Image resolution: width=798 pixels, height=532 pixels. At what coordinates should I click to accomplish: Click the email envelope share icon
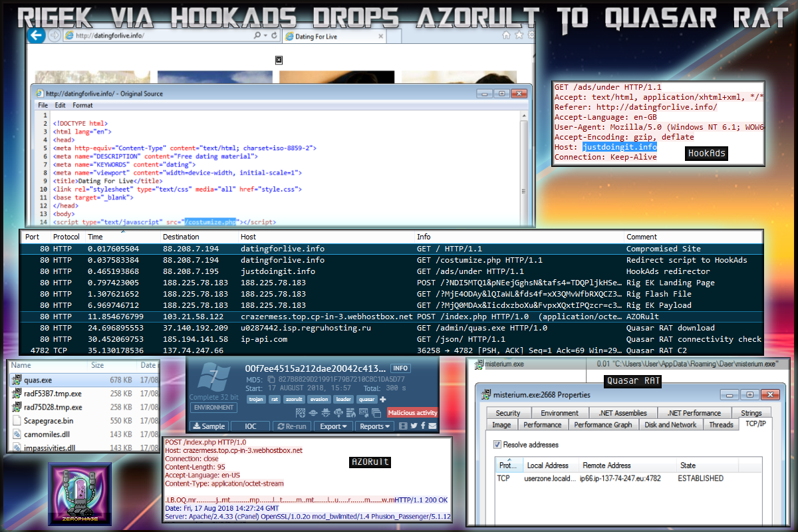click(x=432, y=426)
